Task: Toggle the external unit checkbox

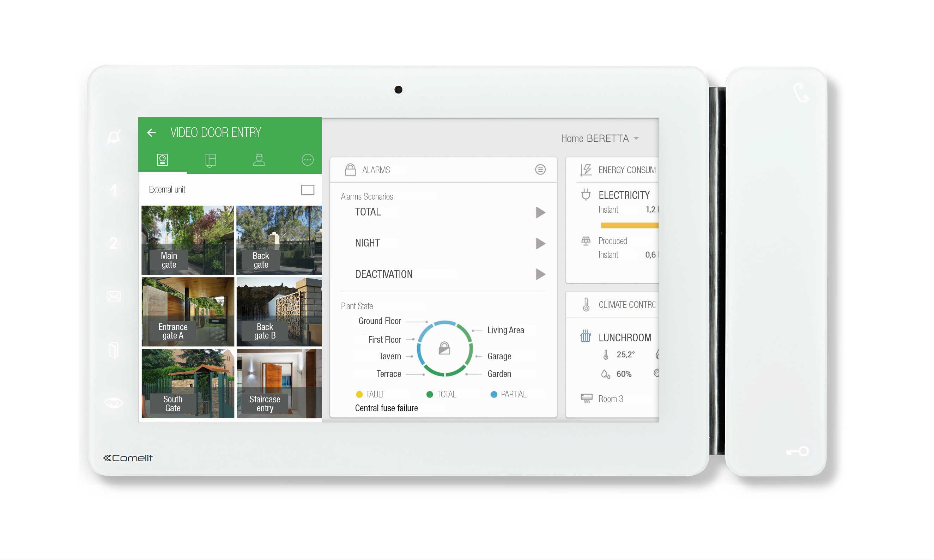Action: [x=307, y=190]
